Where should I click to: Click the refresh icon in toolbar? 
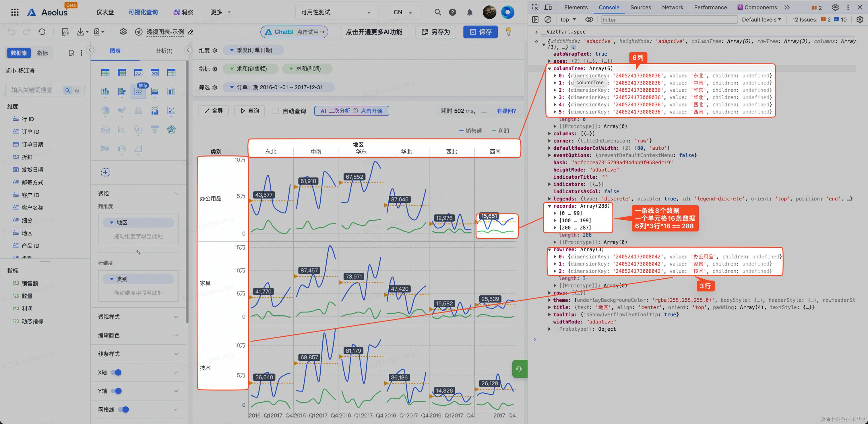click(x=42, y=32)
